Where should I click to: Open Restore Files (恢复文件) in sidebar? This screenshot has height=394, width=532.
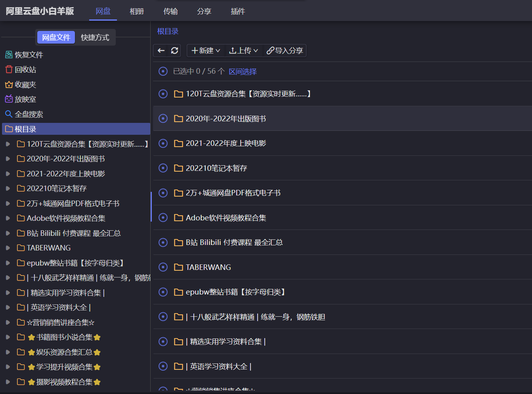[x=29, y=55]
